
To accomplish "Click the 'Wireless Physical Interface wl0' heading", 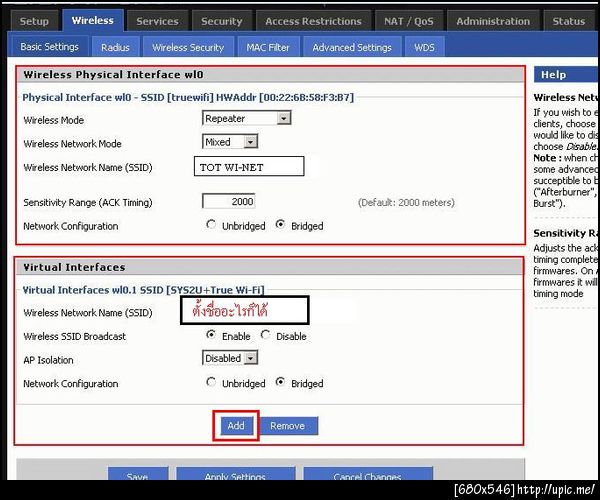I will click(x=113, y=75).
